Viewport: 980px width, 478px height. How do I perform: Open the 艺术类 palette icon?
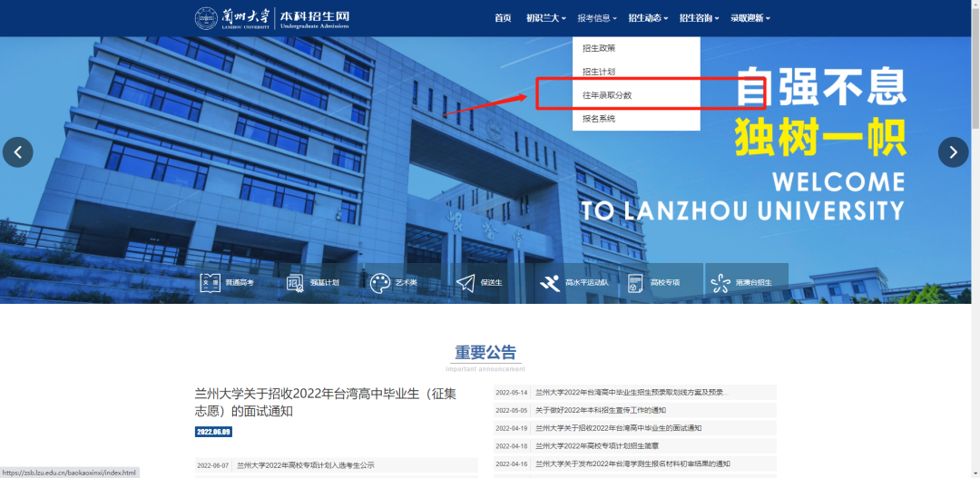coord(380,283)
